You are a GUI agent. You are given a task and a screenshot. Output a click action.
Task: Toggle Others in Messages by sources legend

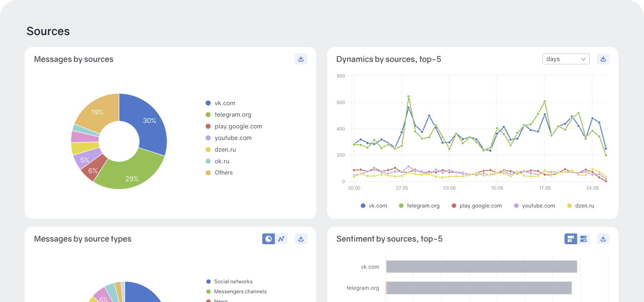(219, 173)
